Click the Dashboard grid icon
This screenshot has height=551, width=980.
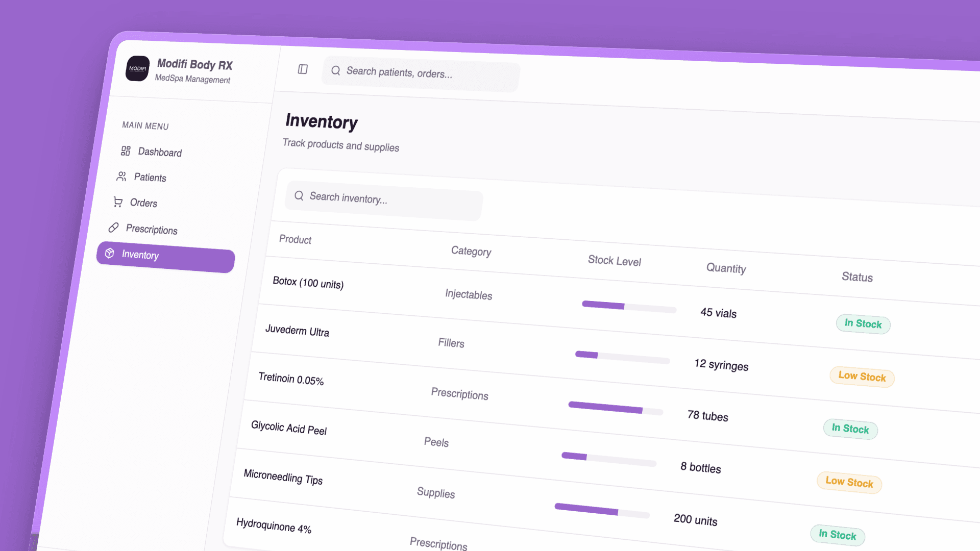[x=126, y=151]
